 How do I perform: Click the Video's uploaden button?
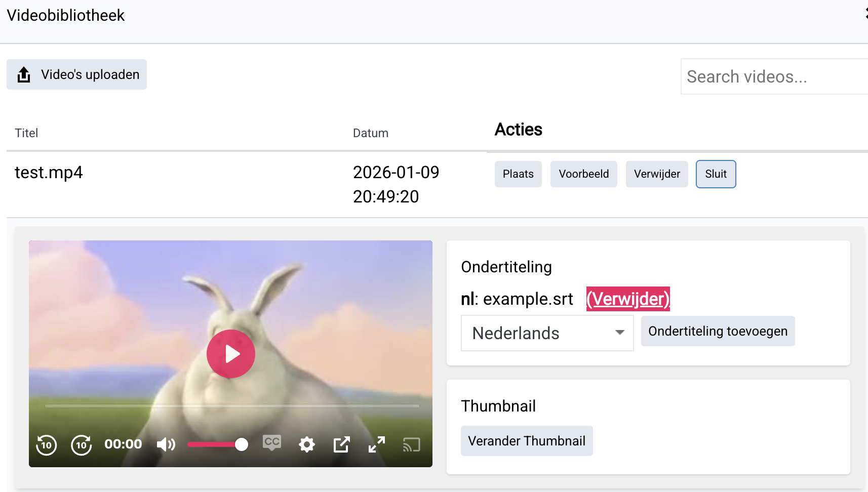[76, 74]
